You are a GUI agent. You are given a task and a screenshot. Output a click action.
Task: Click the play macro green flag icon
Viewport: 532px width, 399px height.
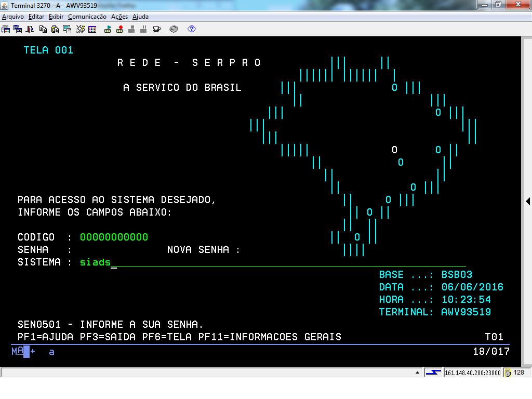point(108,29)
